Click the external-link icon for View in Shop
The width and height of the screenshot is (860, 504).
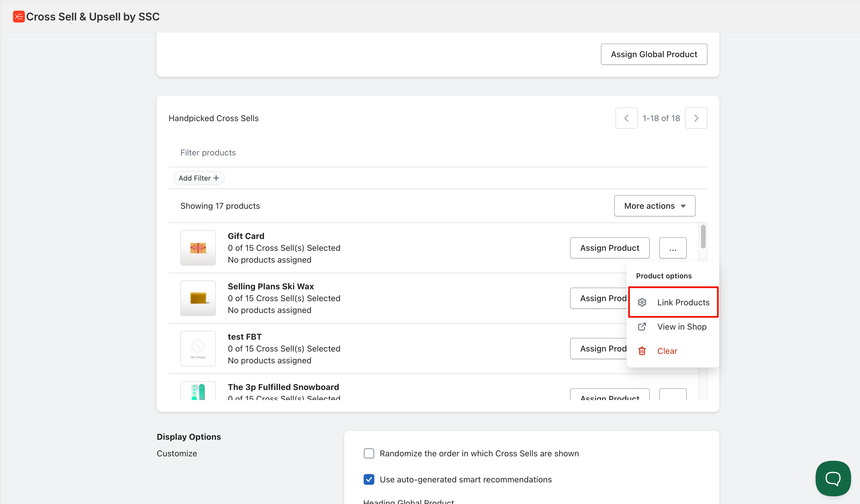coord(642,327)
